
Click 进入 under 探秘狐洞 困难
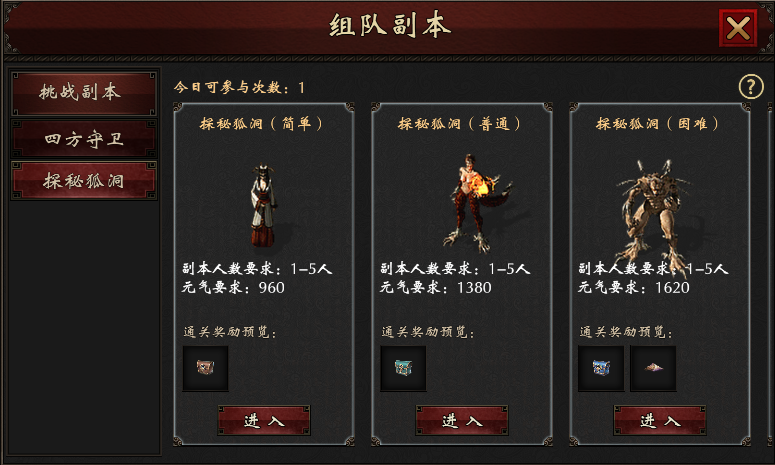tap(660, 421)
